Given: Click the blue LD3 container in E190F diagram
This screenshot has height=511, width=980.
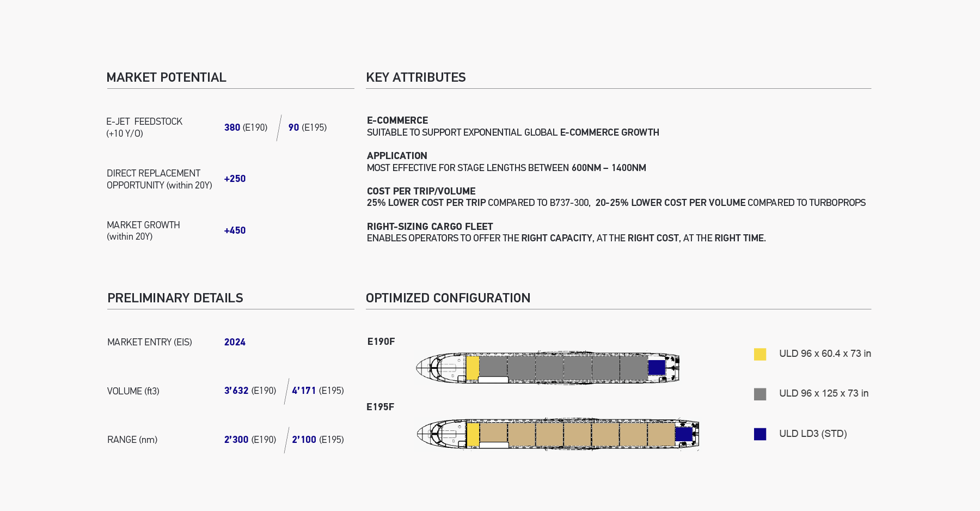Looking at the screenshot, I should [x=657, y=368].
